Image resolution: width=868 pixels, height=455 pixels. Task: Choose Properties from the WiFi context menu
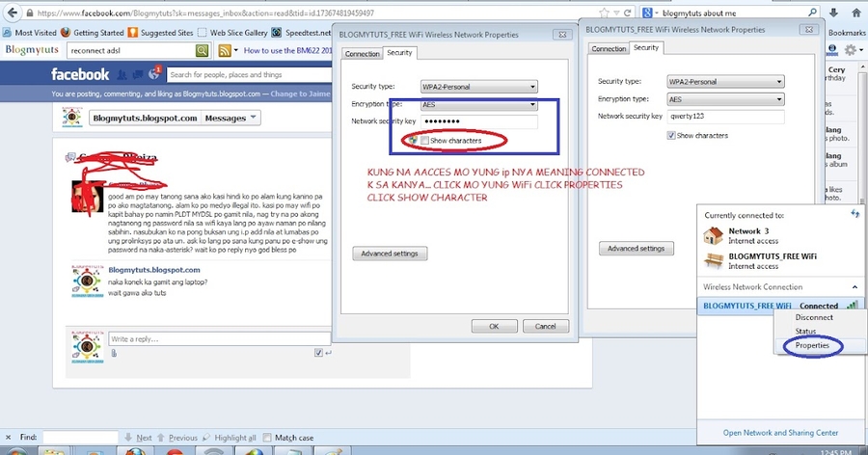[812, 345]
